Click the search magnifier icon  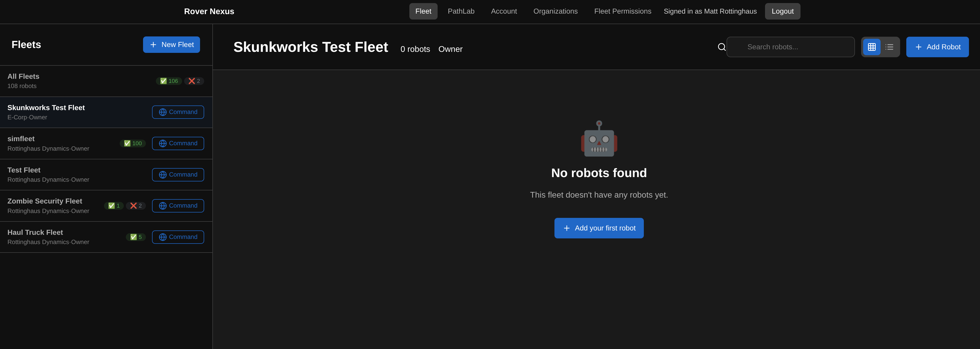[722, 47]
